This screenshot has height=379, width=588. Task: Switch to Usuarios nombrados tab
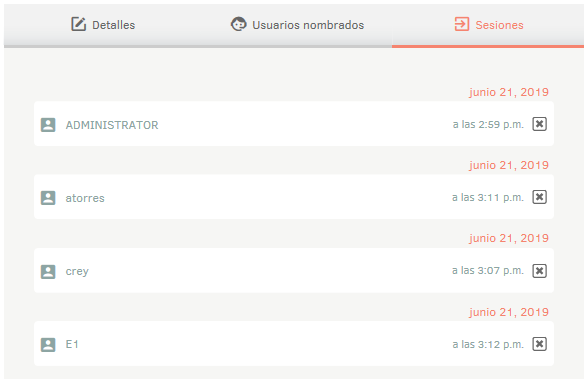(297, 25)
